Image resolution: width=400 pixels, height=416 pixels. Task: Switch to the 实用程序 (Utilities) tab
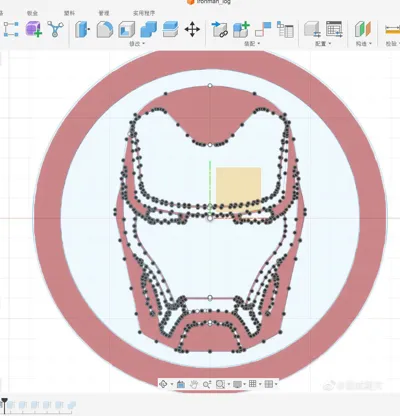[x=144, y=13]
